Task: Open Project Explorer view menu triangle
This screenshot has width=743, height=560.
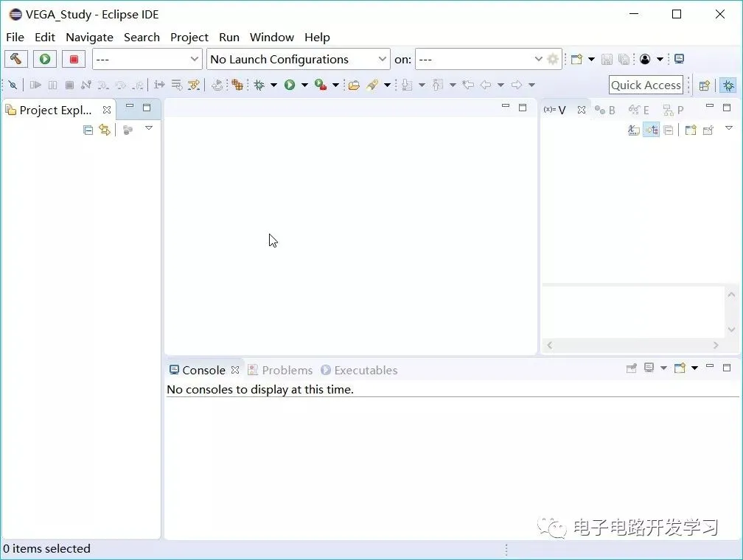Action: pyautogui.click(x=149, y=128)
